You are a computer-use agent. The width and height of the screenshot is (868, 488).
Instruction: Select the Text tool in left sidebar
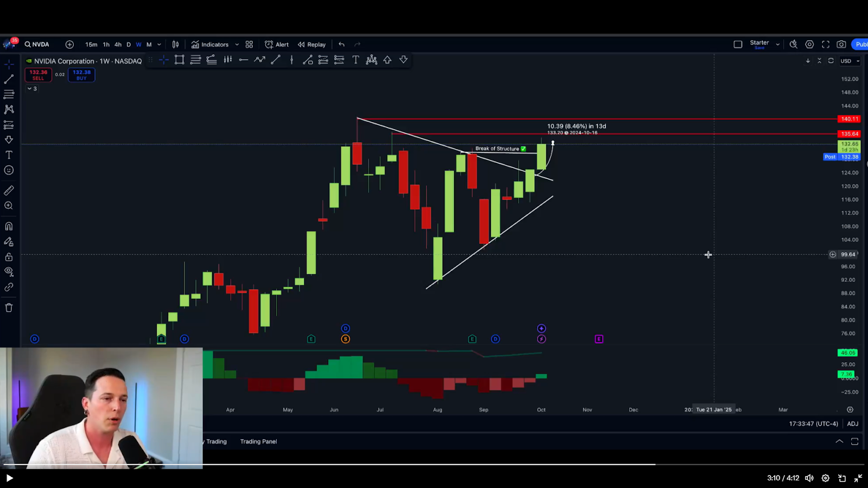pyautogui.click(x=9, y=155)
